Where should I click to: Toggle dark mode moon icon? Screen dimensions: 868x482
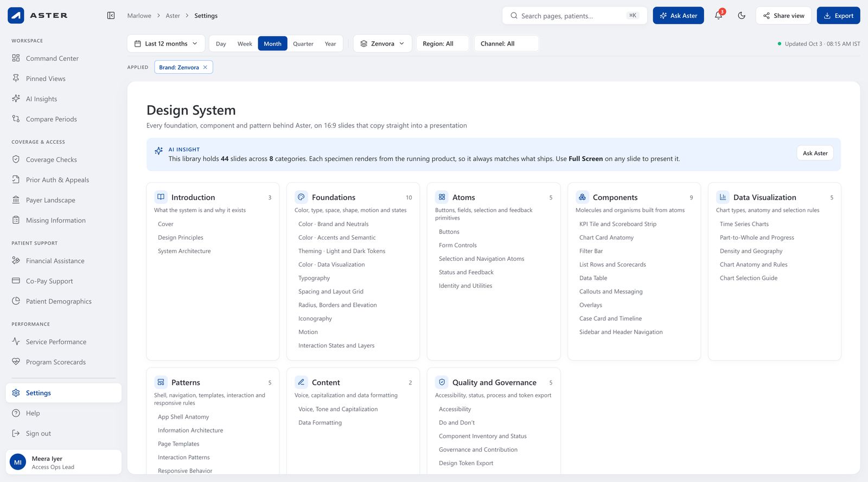coord(742,16)
